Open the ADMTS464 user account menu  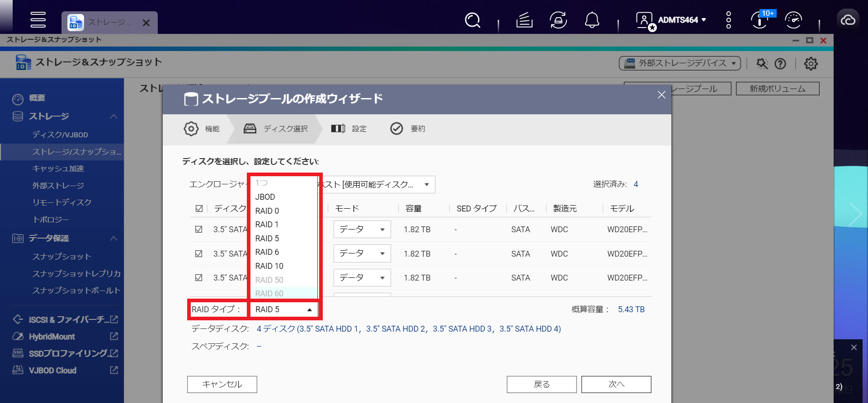tap(671, 20)
